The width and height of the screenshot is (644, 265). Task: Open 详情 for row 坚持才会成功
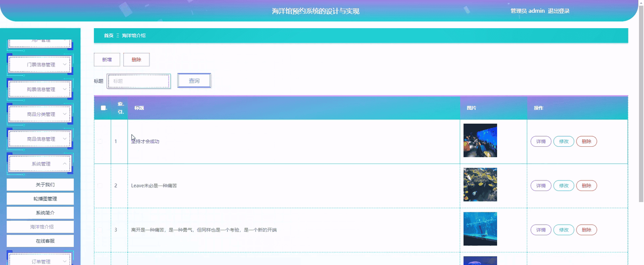click(x=541, y=142)
